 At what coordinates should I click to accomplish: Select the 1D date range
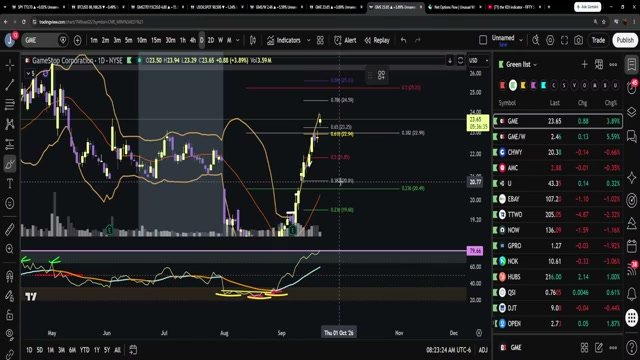(x=29, y=350)
